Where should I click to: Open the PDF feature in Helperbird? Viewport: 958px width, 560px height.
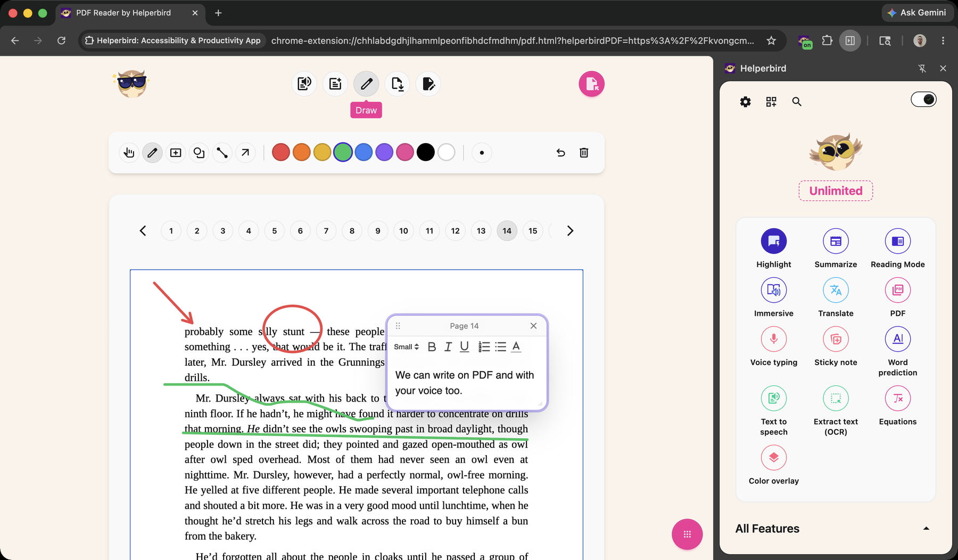tap(898, 297)
